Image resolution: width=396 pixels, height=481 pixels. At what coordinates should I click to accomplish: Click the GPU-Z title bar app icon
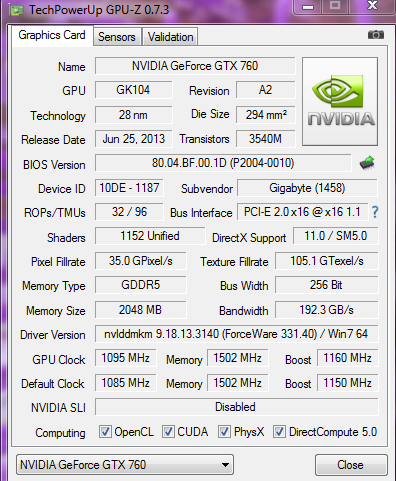coord(16,11)
